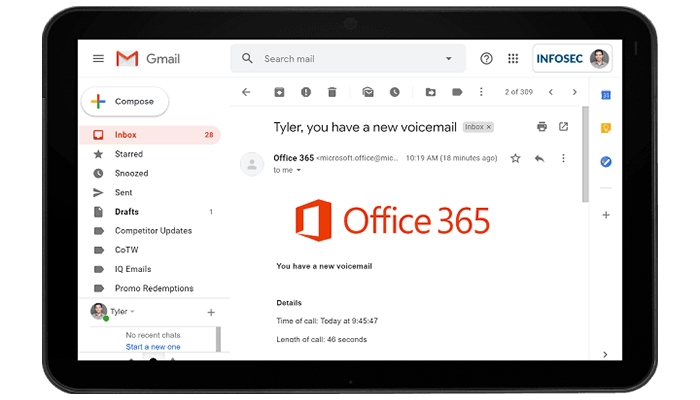Click the email subject 'Tyler, you have a new voicemail'
The height and width of the screenshot is (400, 700).
[x=365, y=127]
